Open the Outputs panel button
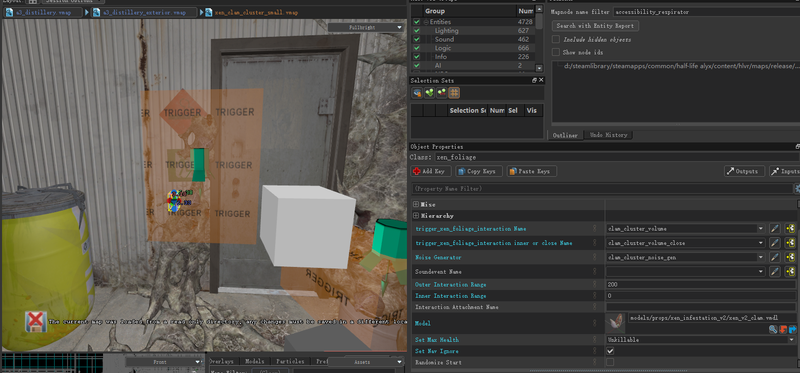 pos(744,171)
